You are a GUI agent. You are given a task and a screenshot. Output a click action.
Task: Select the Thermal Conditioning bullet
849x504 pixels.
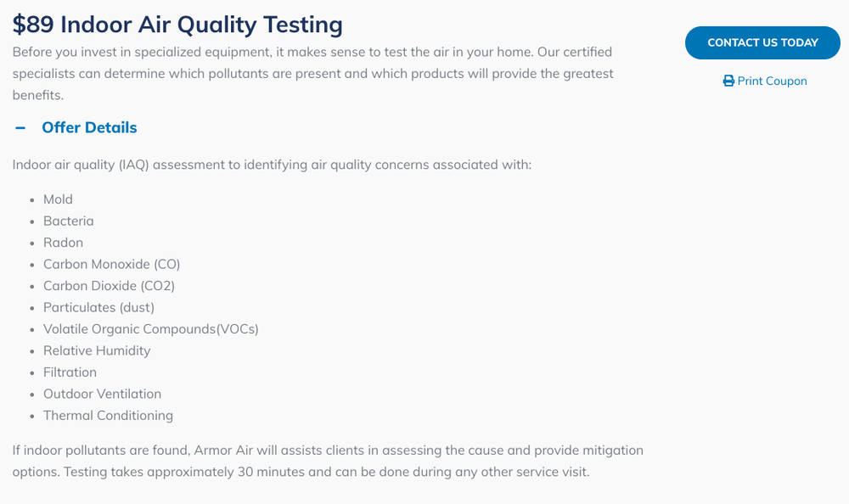click(108, 416)
